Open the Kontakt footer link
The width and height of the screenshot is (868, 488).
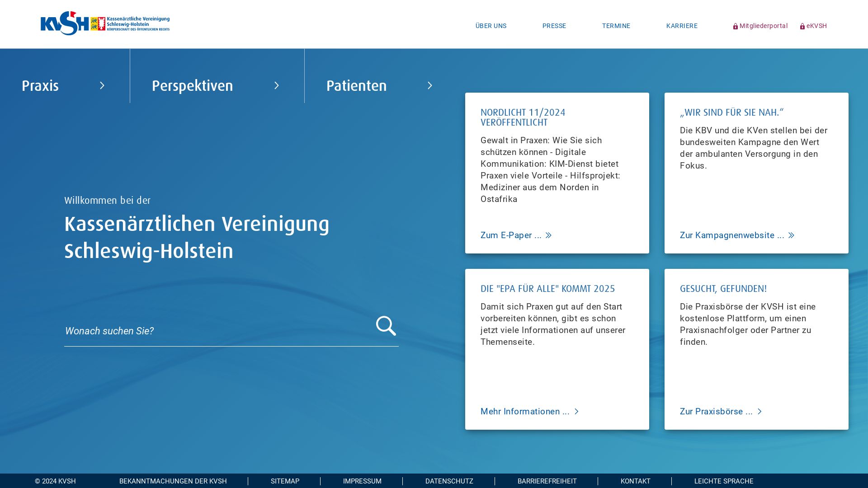(x=636, y=481)
